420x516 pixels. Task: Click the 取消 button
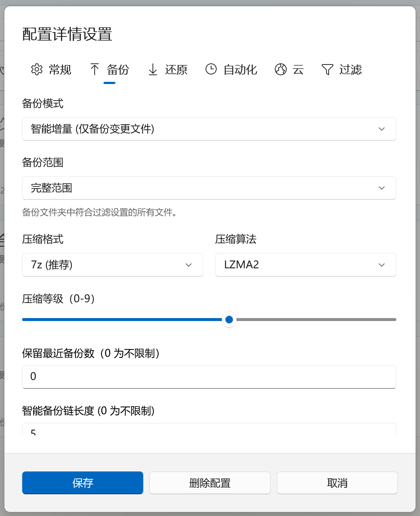point(337,483)
